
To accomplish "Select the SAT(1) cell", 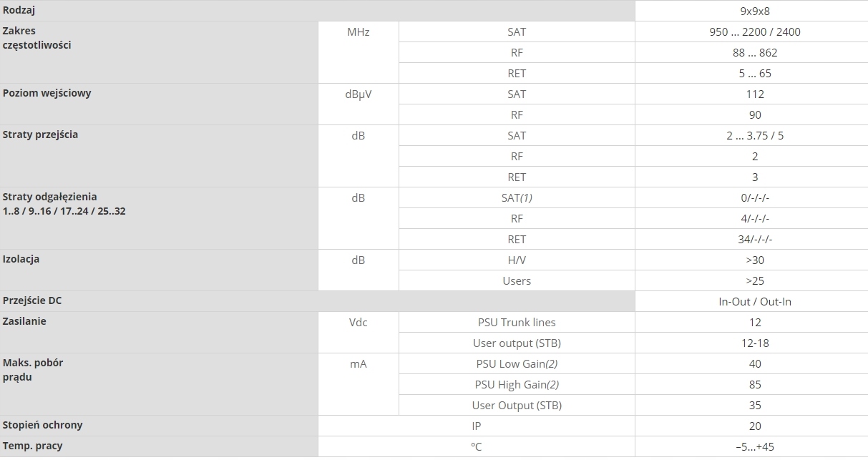I will [516, 197].
